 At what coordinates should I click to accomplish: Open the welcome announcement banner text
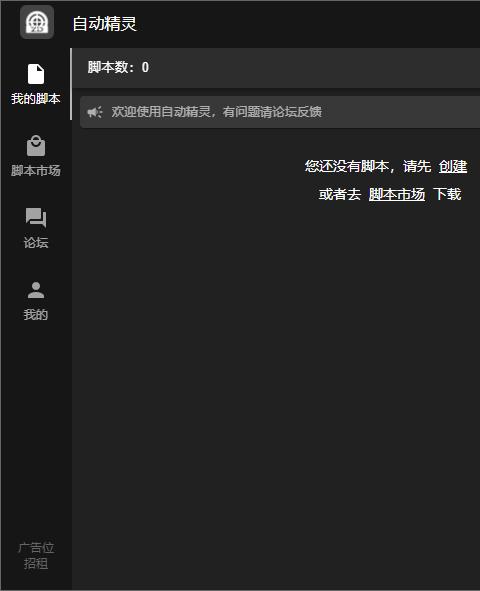pyautogui.click(x=217, y=112)
